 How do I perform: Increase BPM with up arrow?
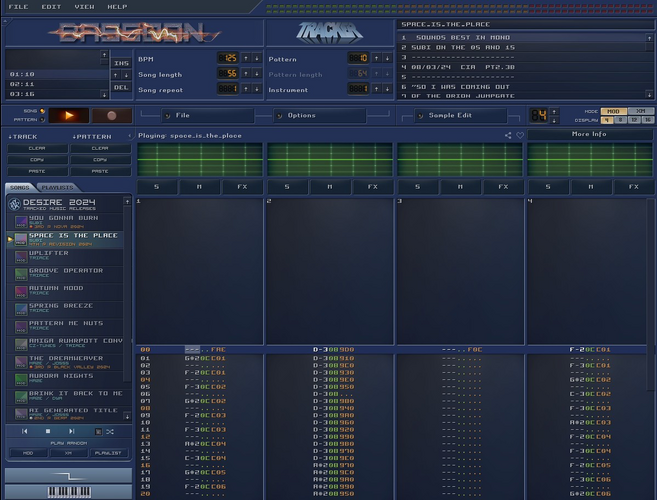tap(246, 58)
